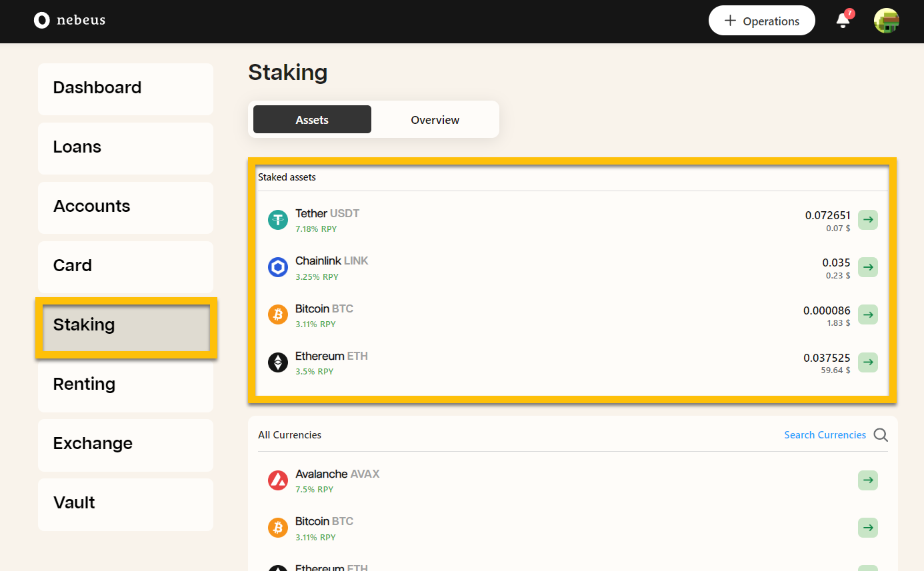Click the search magnifier icon
The height and width of the screenshot is (571, 924).
881,435
